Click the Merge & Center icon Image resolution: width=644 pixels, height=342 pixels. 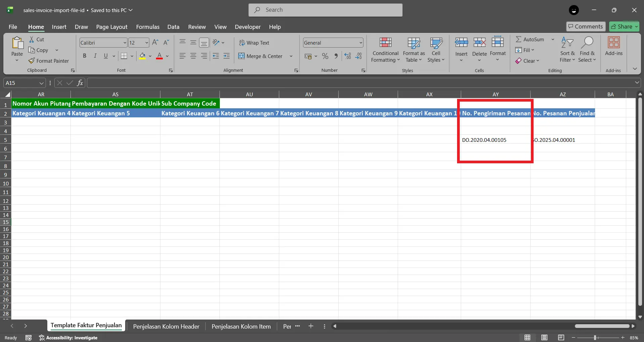coord(241,56)
